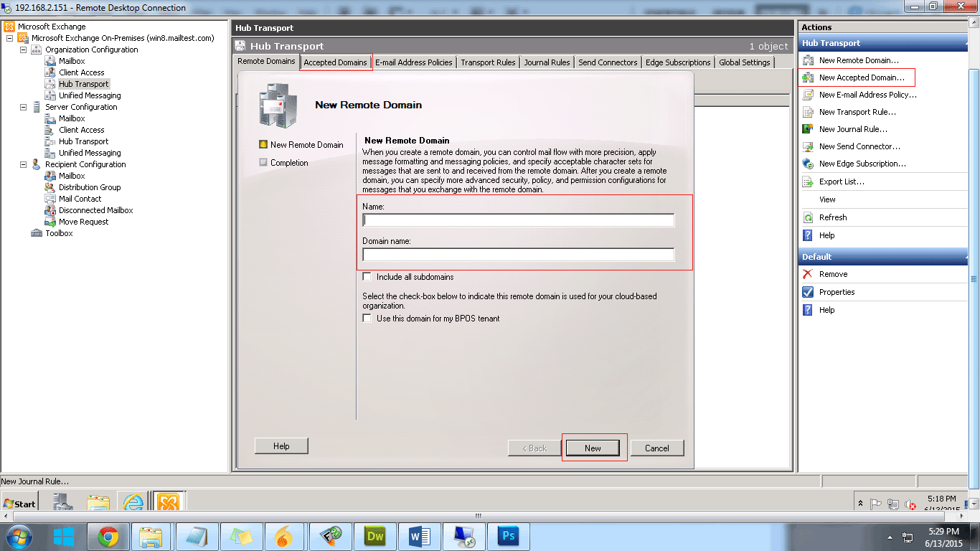Open Transport Rules tab
This screenshot has width=980, height=551.
click(488, 62)
